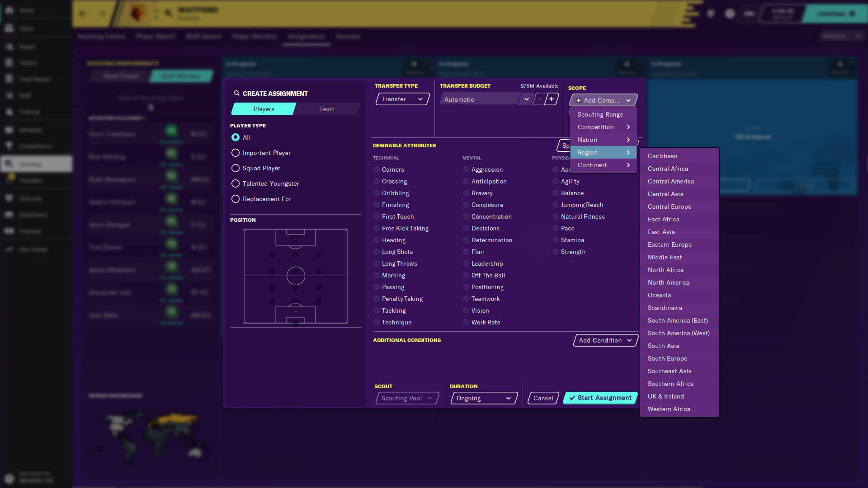Open the Transfer Type dropdown
This screenshot has height=488, width=868.
[401, 99]
